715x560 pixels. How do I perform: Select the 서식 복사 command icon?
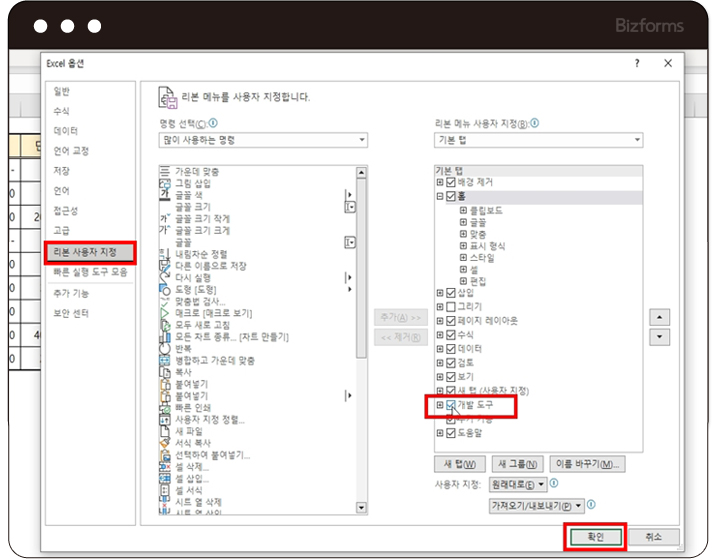[165, 443]
